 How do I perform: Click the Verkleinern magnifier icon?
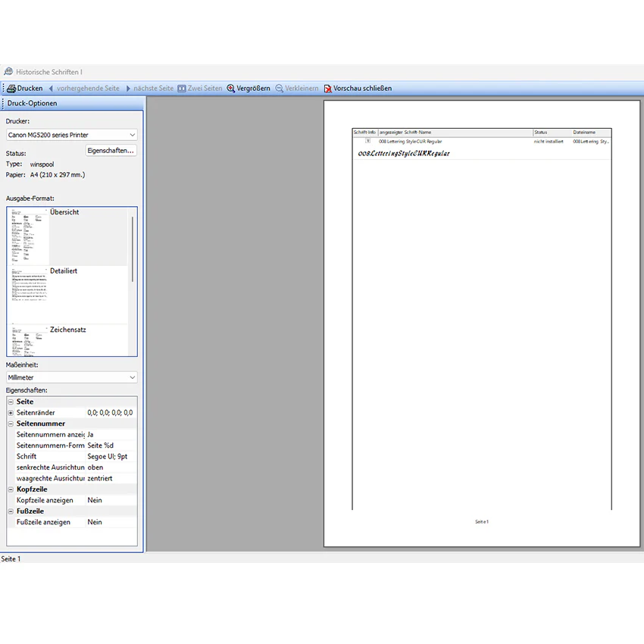pyautogui.click(x=280, y=89)
